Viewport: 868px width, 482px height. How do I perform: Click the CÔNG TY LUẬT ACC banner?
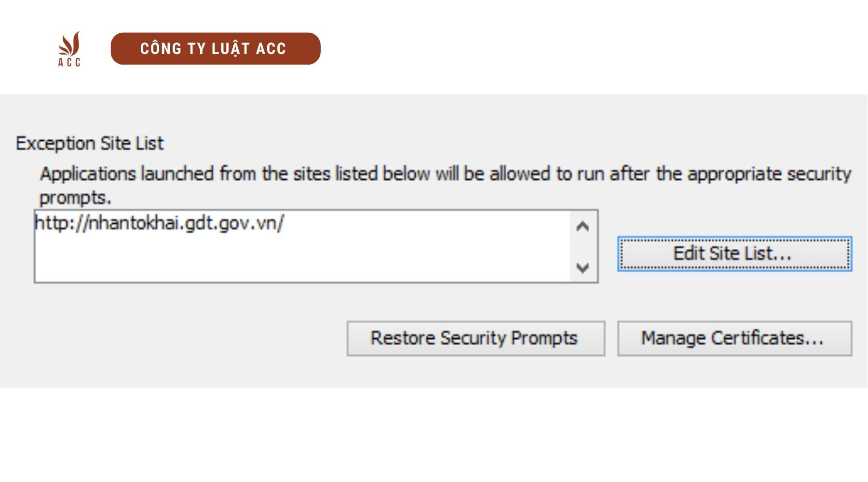click(215, 49)
